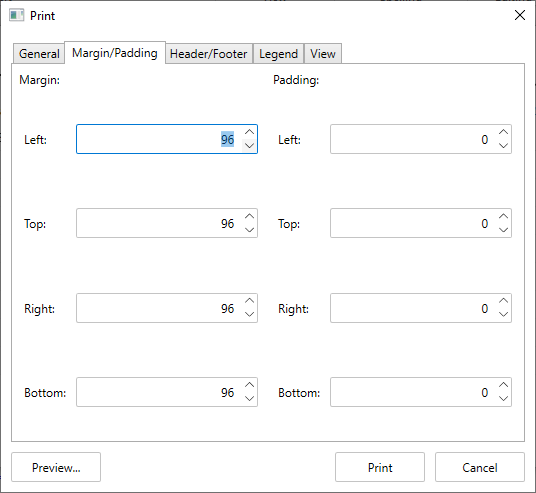Open the Header/Footer tab
The width and height of the screenshot is (536, 493).
(209, 54)
